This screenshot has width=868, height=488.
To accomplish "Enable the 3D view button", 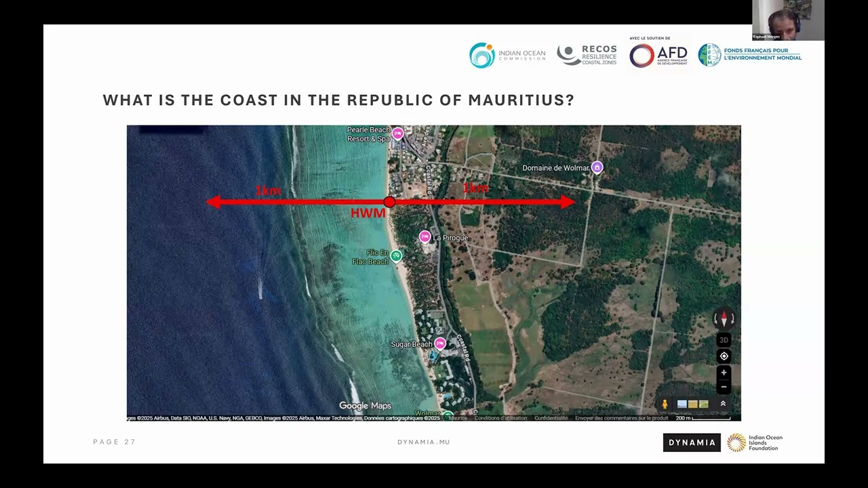I will 724,340.
